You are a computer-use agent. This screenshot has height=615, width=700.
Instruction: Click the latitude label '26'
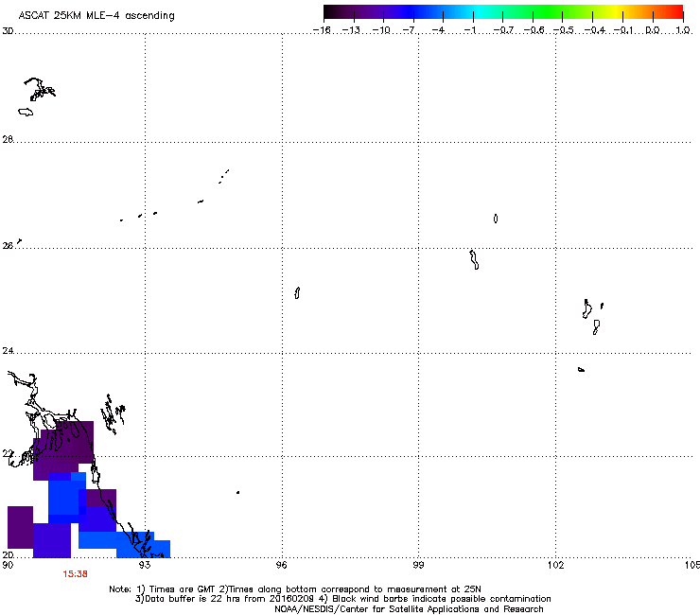tap(8, 246)
